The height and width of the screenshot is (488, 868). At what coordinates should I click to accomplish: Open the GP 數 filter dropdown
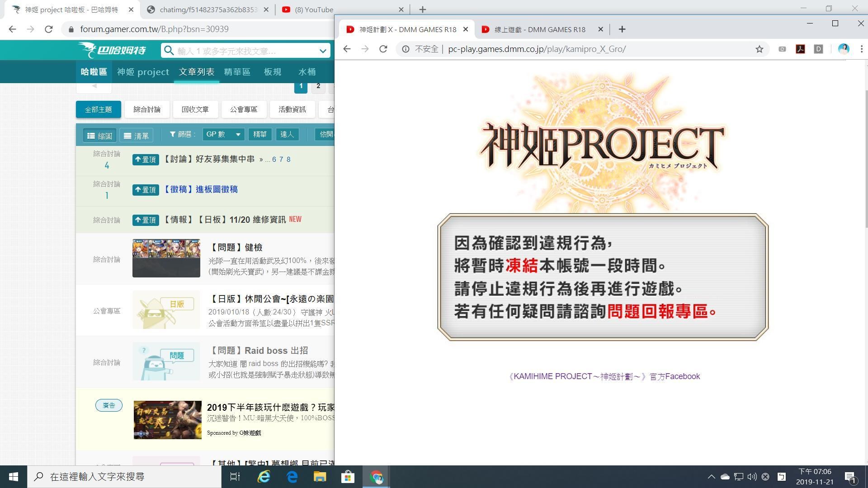(223, 134)
